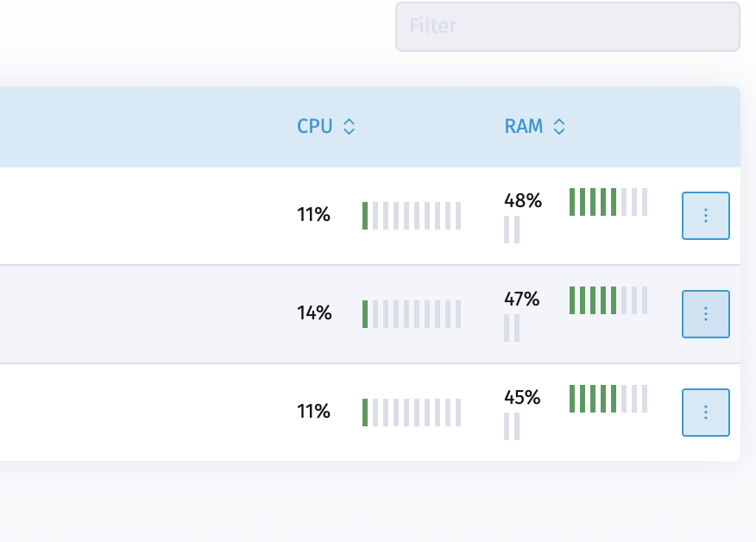The width and height of the screenshot is (756, 542).
Task: Click the sort arrows next to RAM
Action: click(559, 127)
